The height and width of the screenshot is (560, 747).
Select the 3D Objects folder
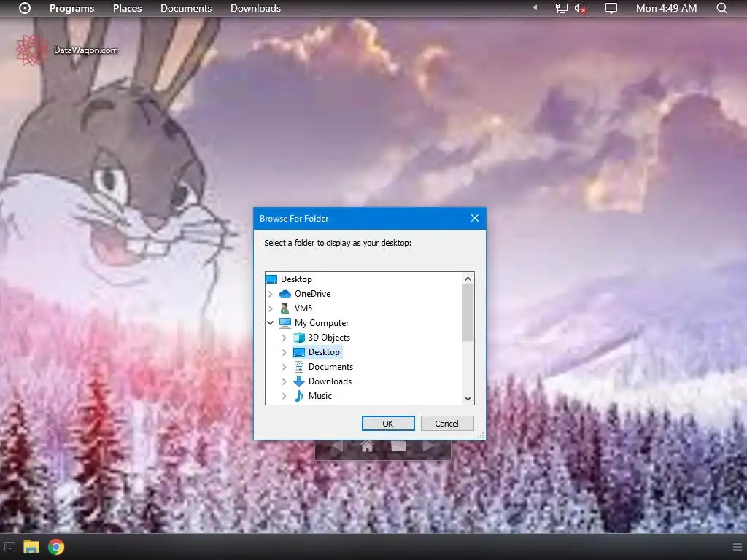(329, 338)
